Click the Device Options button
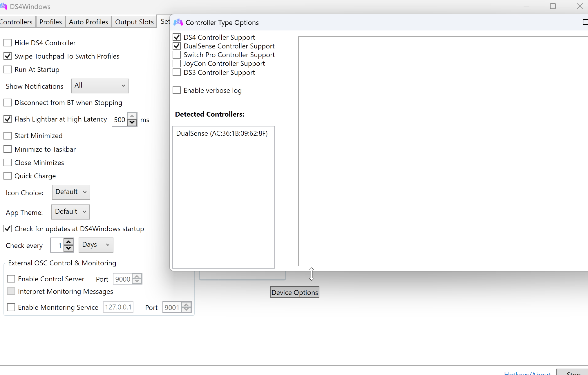588x375 pixels. (294, 292)
